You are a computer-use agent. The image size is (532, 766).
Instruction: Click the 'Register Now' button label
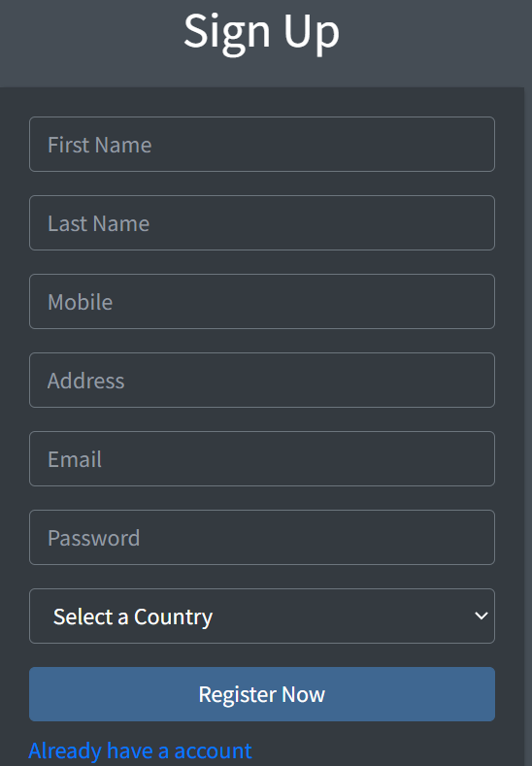point(262,695)
